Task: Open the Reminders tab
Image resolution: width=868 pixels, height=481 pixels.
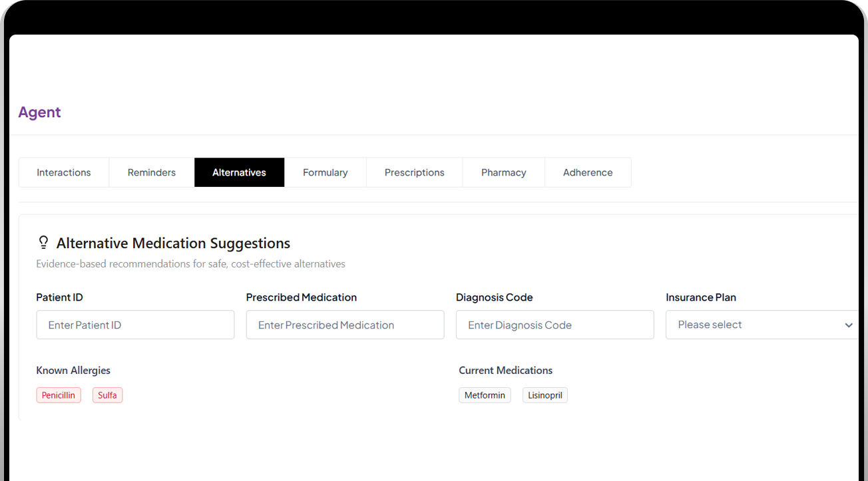Action: click(152, 172)
